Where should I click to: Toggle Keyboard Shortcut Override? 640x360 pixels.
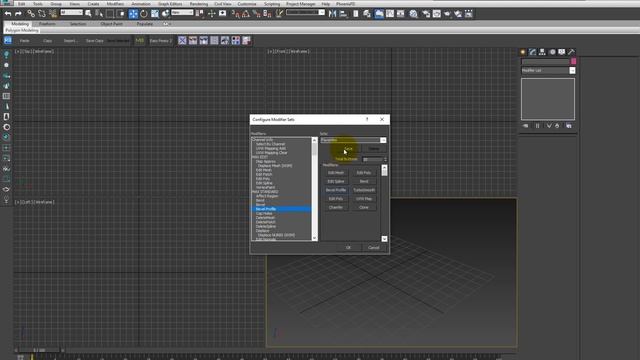(x=222, y=14)
